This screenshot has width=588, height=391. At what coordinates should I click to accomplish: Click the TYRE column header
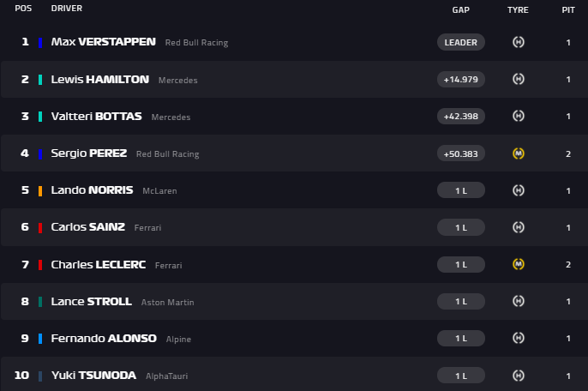[x=518, y=9]
